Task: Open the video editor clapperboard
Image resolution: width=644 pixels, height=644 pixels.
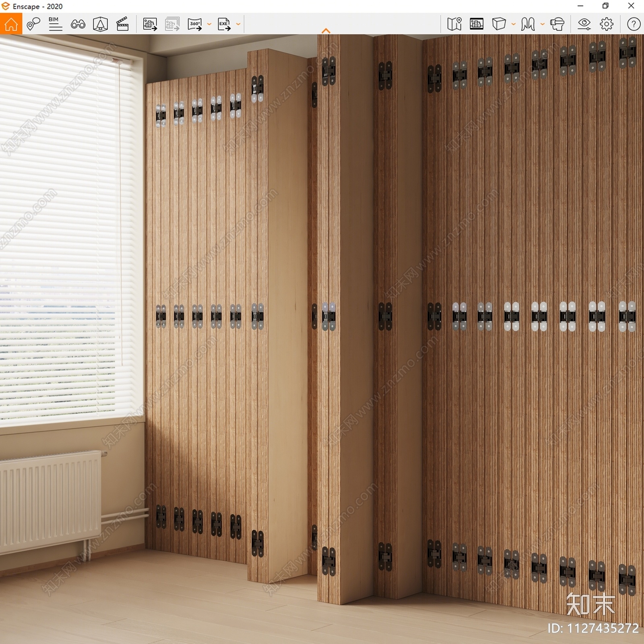Action: [x=122, y=24]
